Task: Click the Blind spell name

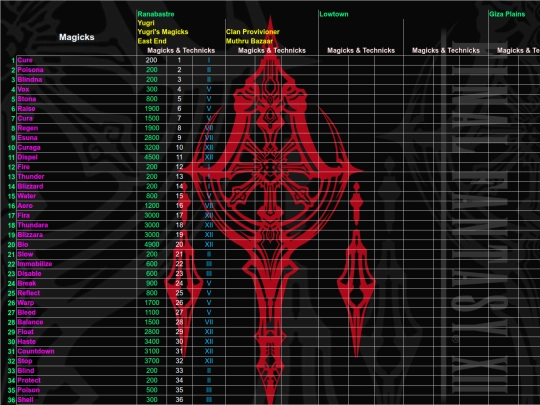Action: pyautogui.click(x=26, y=370)
